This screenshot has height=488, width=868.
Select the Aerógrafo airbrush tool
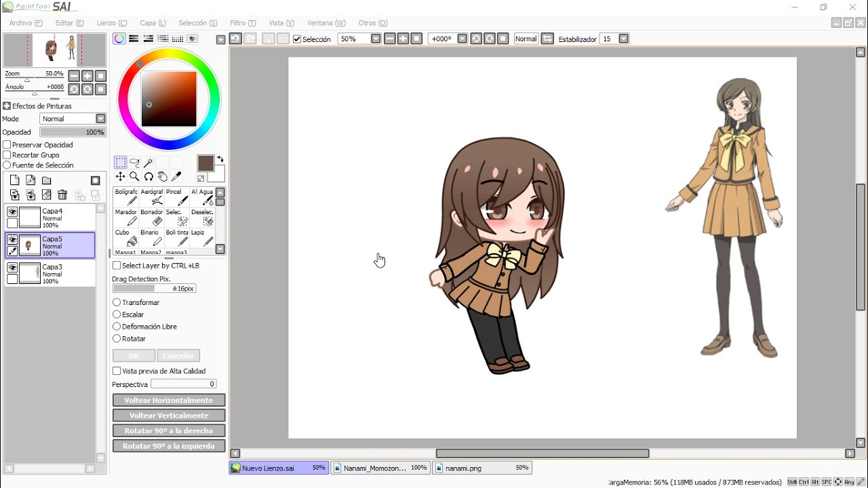(151, 197)
